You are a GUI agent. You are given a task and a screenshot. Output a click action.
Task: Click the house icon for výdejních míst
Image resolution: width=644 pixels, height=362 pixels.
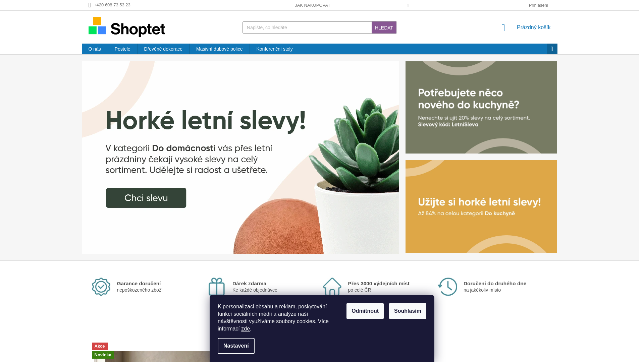pyautogui.click(x=332, y=287)
